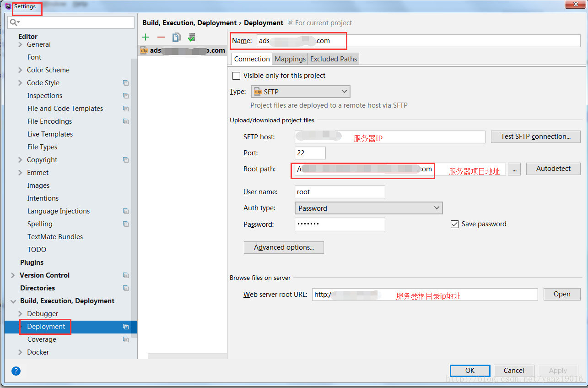This screenshot has height=388, width=588.
Task: Click project-level icon next to Version Control
Action: tap(126, 275)
